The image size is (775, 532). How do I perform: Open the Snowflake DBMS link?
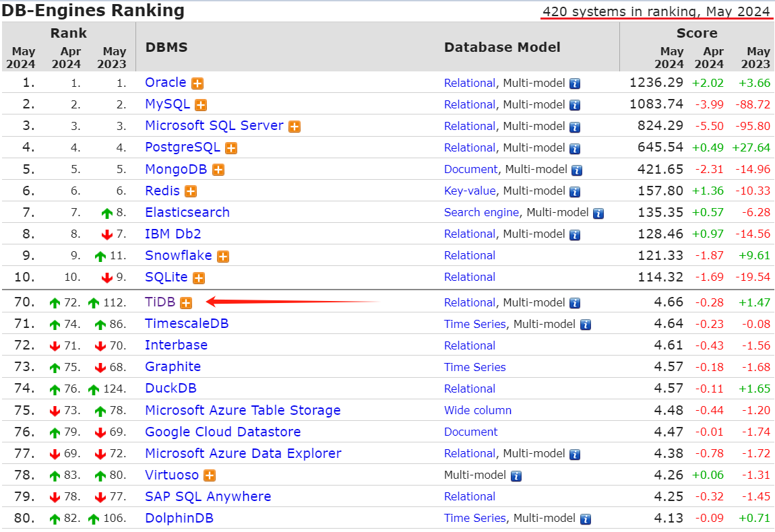click(x=179, y=255)
